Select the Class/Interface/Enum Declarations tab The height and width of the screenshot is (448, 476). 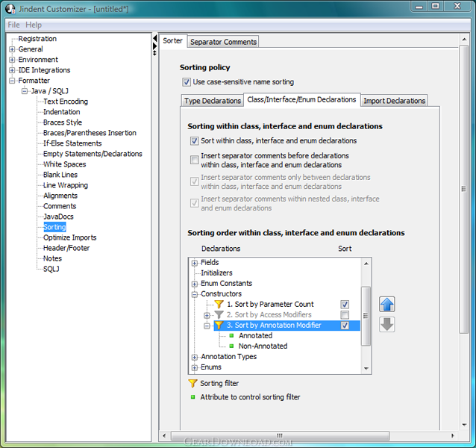pos(301,99)
